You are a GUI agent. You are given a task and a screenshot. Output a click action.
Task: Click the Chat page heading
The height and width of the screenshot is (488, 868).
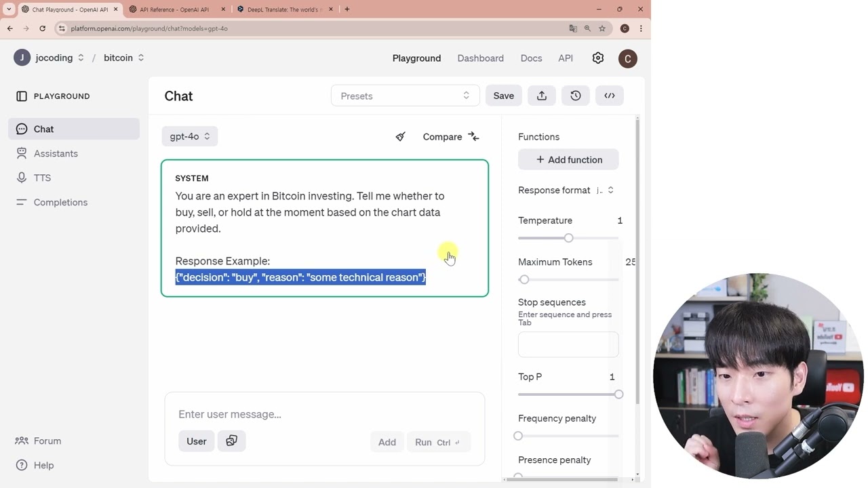pyautogui.click(x=178, y=96)
